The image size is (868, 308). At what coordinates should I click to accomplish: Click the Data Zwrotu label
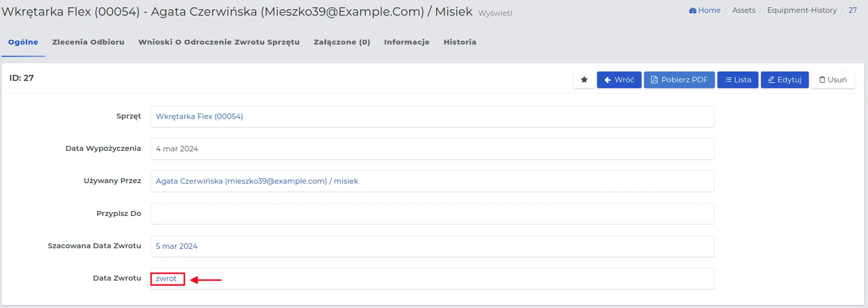[x=117, y=278]
